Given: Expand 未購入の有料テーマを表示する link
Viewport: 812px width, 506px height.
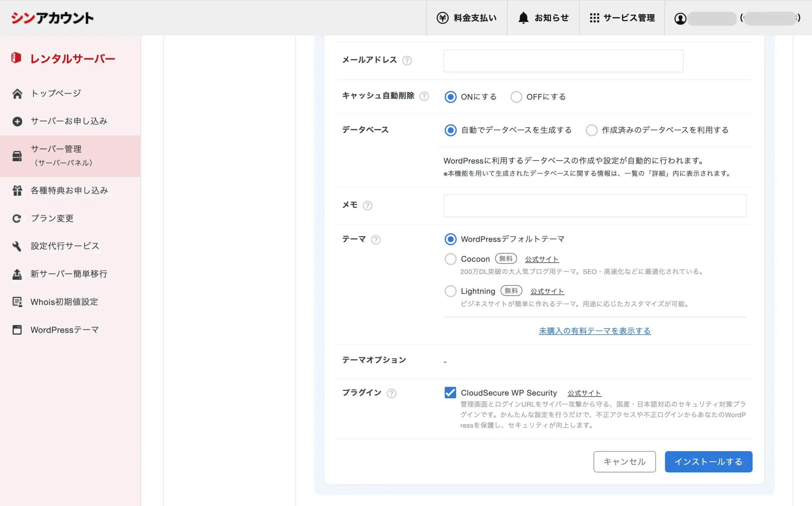Looking at the screenshot, I should click(x=594, y=331).
